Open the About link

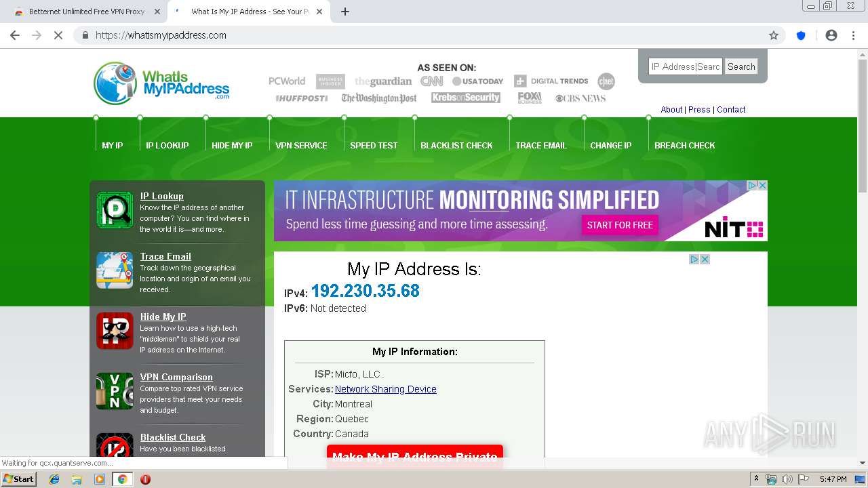[x=671, y=109]
